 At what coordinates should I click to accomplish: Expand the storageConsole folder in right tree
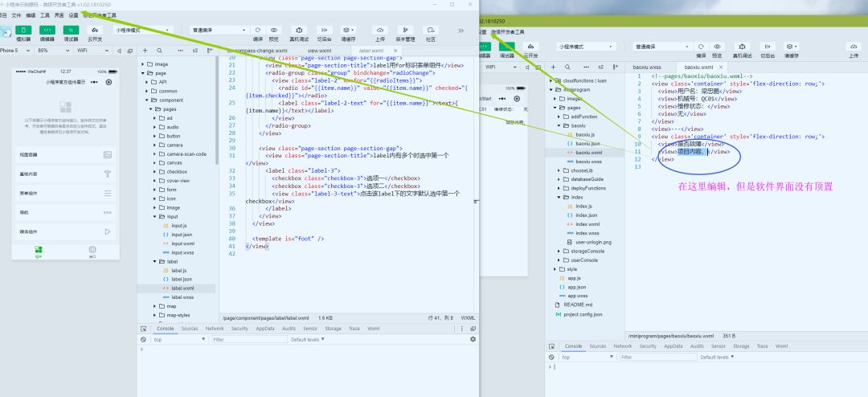coord(583,251)
